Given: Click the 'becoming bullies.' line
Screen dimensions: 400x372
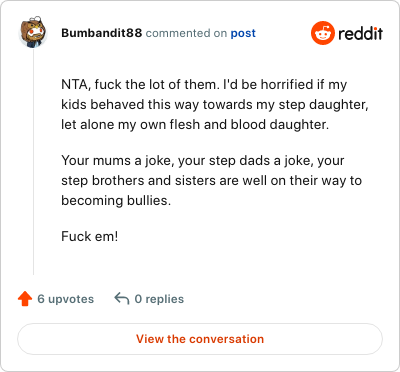Looking at the screenshot, I should [116, 200].
